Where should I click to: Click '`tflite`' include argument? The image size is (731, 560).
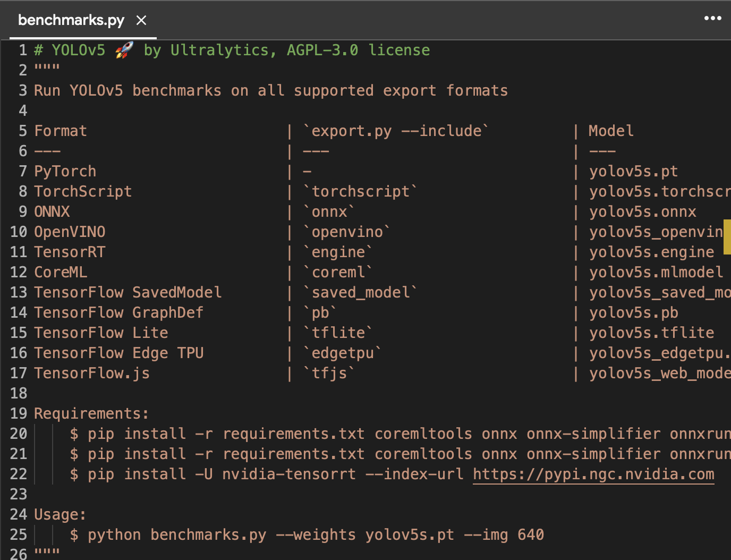[338, 333]
